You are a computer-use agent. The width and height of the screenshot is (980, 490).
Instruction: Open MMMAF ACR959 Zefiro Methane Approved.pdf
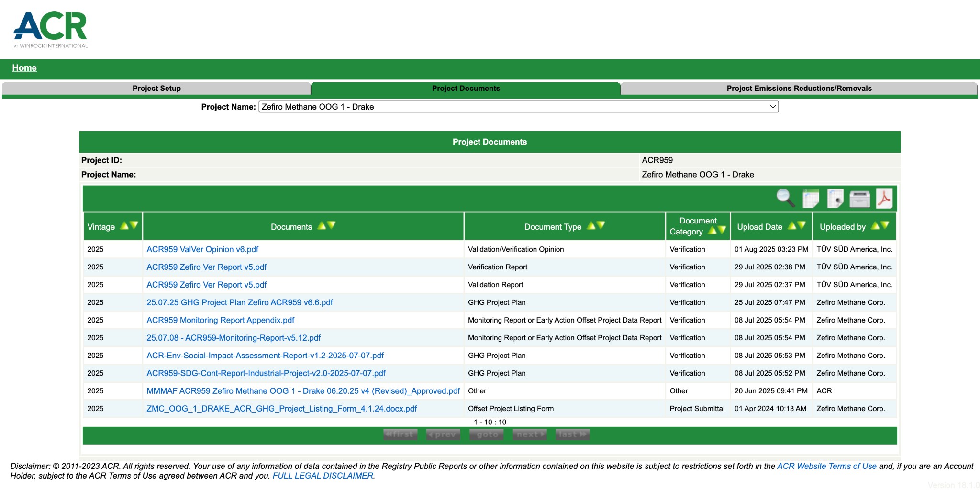point(303,391)
